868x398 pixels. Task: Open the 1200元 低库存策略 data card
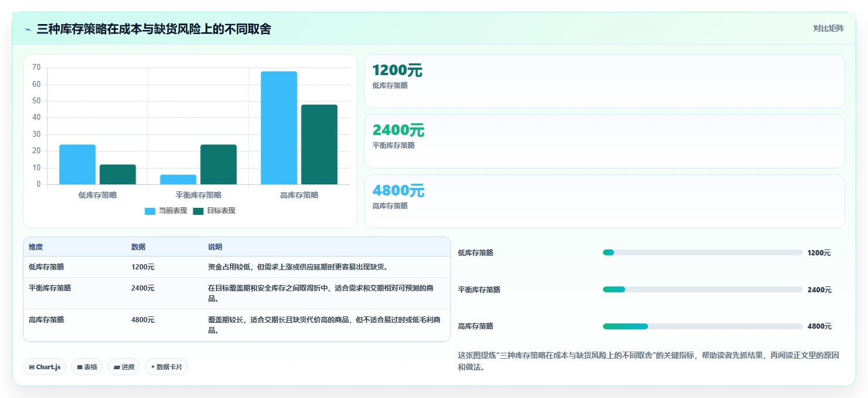604,81
